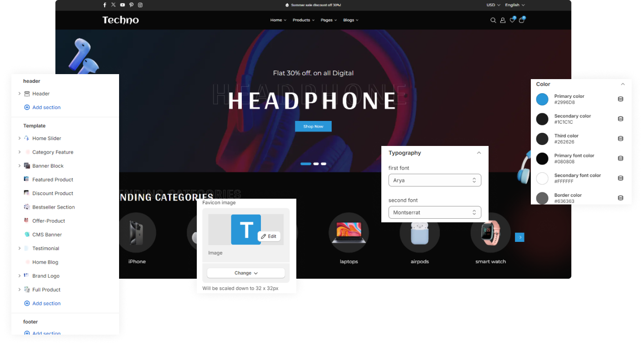Open the USD currency selector
Screen dimensions: 644x346
pos(493,5)
